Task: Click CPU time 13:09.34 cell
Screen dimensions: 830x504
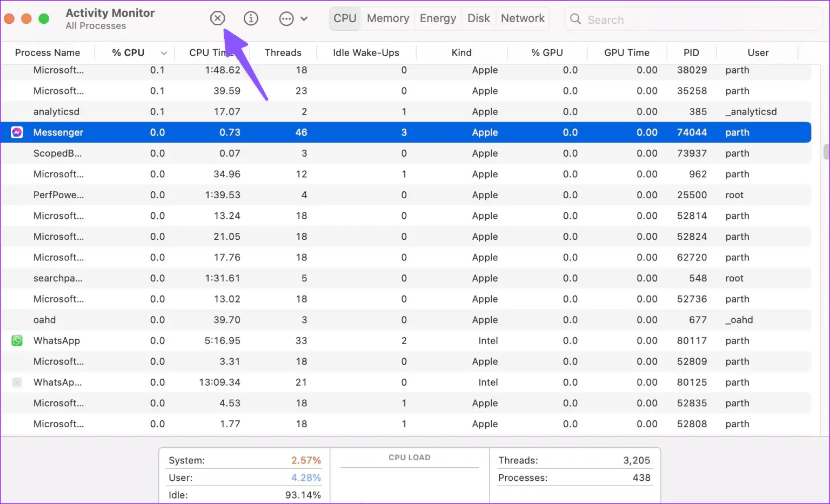Action: 219,382
